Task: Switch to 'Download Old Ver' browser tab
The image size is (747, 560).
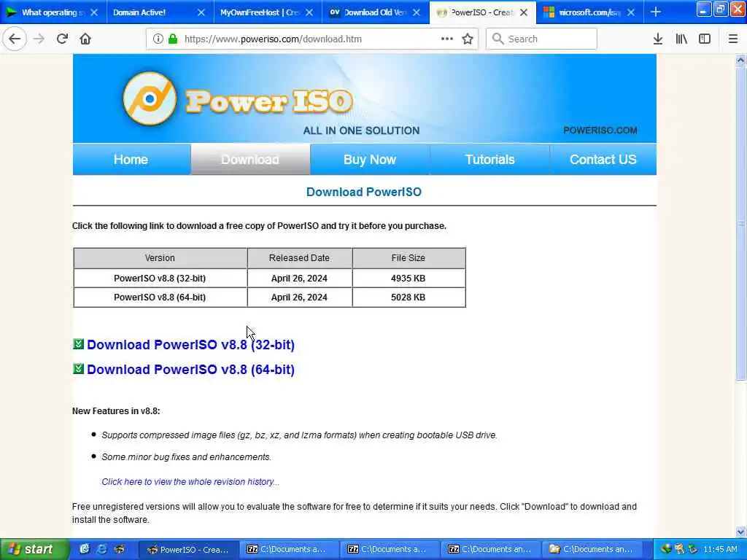Action: 374,12
